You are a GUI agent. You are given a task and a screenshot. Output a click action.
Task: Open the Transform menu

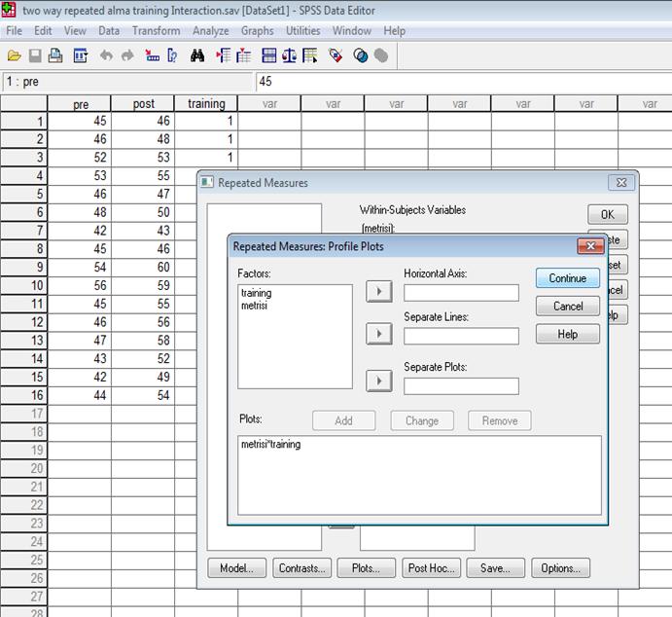coord(156,31)
